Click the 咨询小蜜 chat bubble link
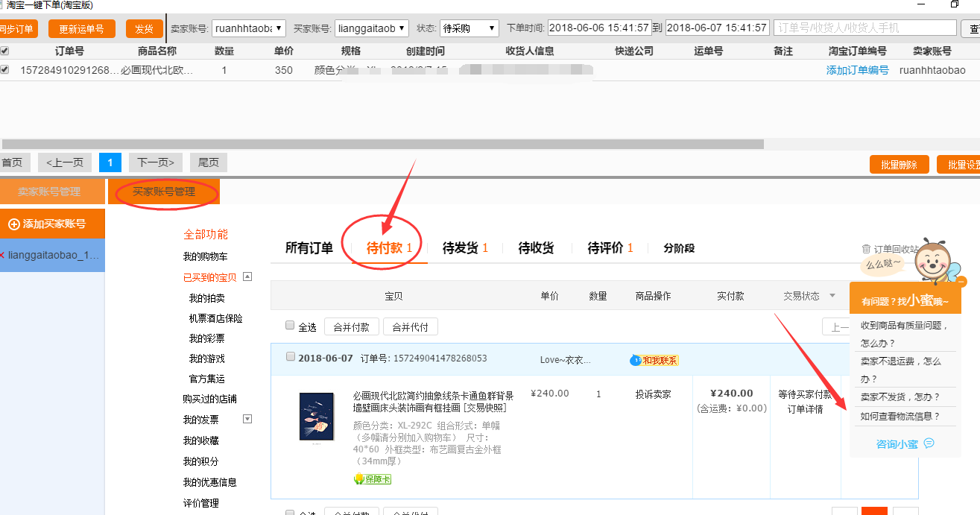 905,443
